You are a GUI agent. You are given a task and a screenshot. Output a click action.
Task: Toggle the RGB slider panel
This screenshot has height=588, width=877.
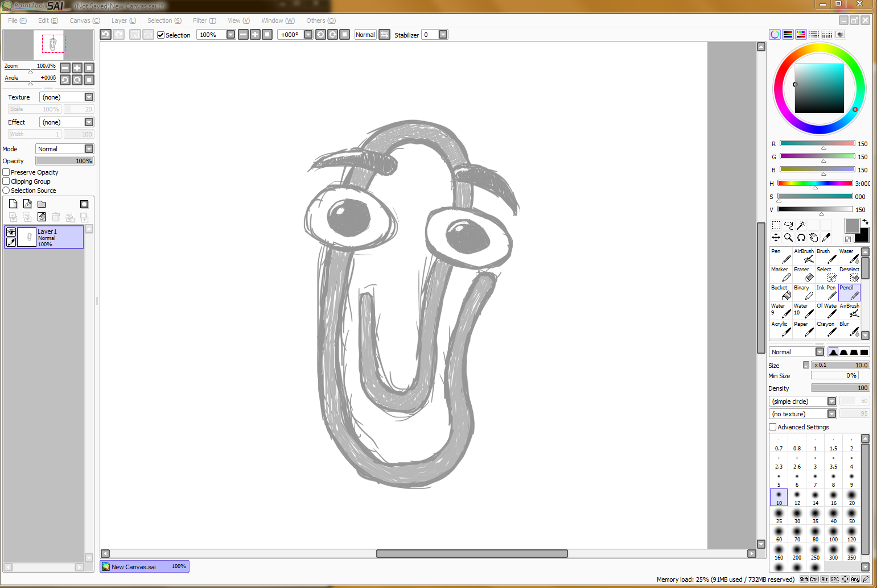pos(788,34)
